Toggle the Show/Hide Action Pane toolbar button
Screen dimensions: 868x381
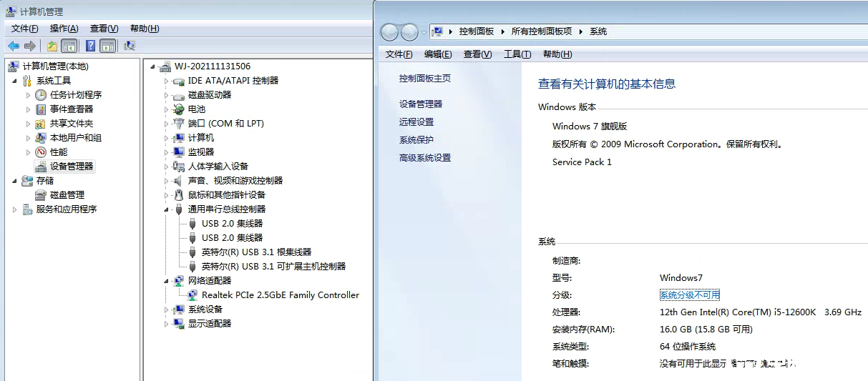(x=108, y=46)
